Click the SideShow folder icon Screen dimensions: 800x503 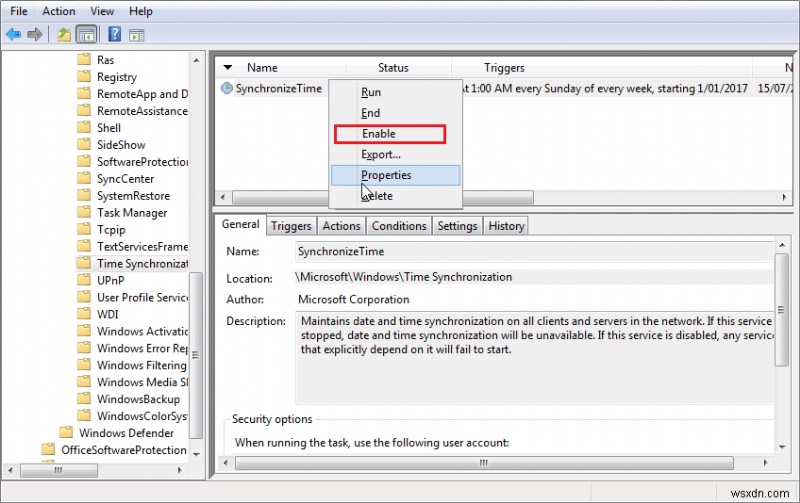point(84,144)
